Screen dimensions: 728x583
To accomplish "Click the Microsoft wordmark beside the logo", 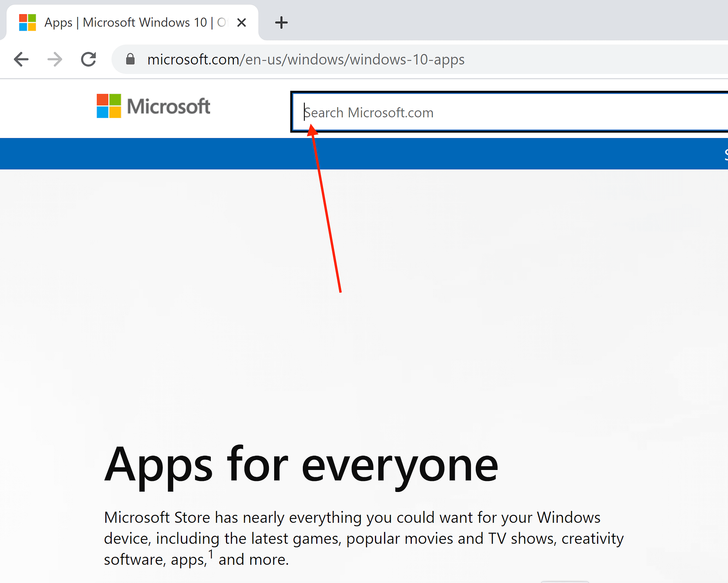I will tap(168, 107).
